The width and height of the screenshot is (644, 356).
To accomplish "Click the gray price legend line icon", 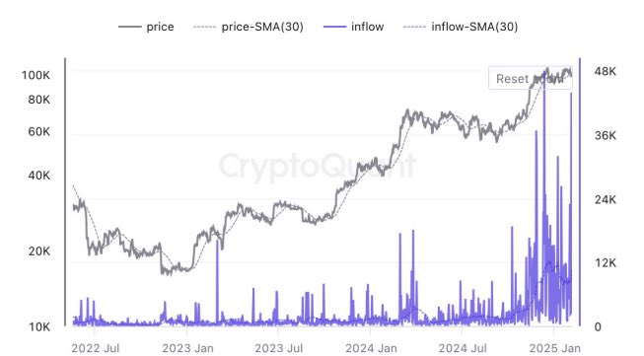I will tap(130, 27).
